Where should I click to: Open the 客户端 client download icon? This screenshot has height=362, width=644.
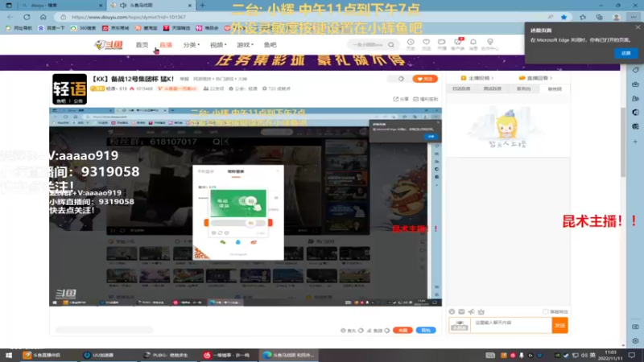click(x=457, y=44)
